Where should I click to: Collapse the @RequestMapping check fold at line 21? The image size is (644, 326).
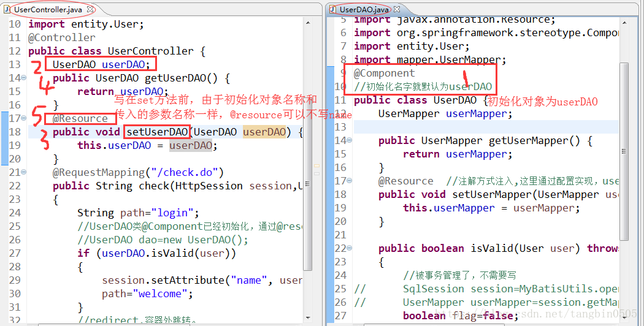click(24, 172)
